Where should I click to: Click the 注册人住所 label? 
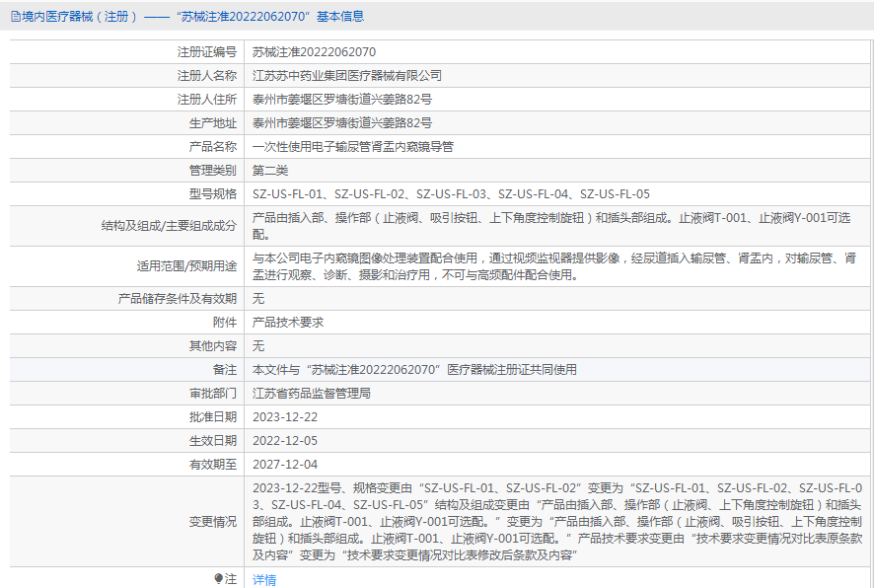pos(207,100)
